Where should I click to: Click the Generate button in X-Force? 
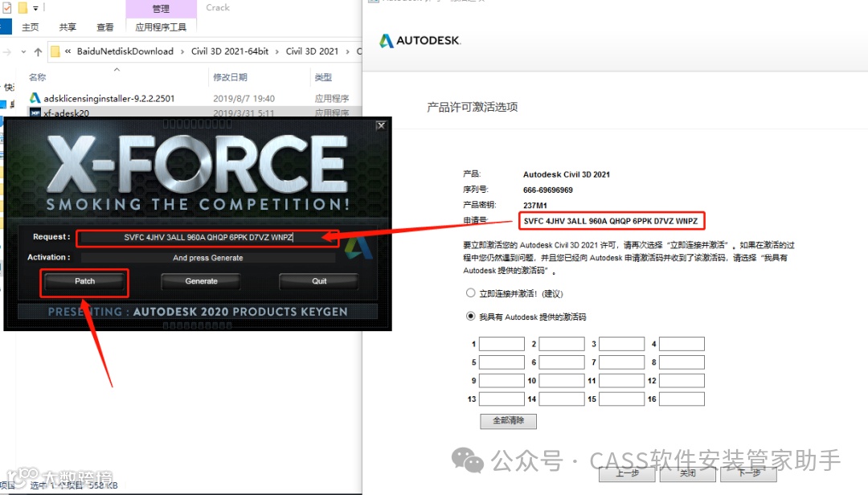(x=201, y=281)
